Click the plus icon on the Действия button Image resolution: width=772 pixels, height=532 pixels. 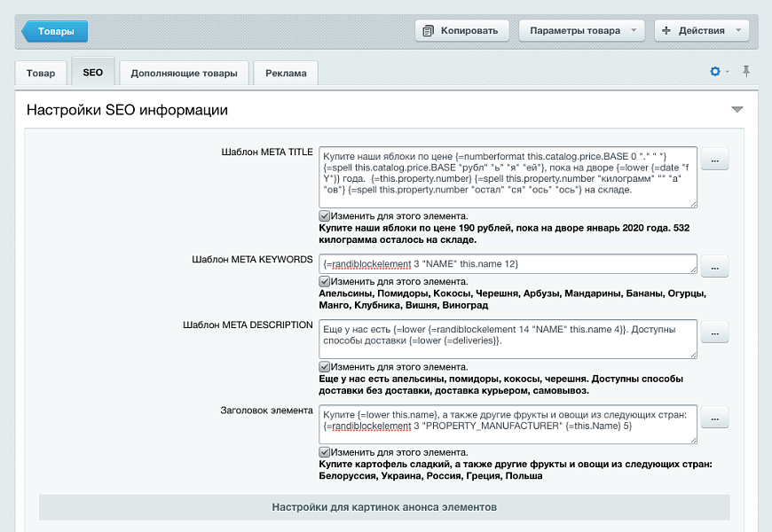[666, 30]
